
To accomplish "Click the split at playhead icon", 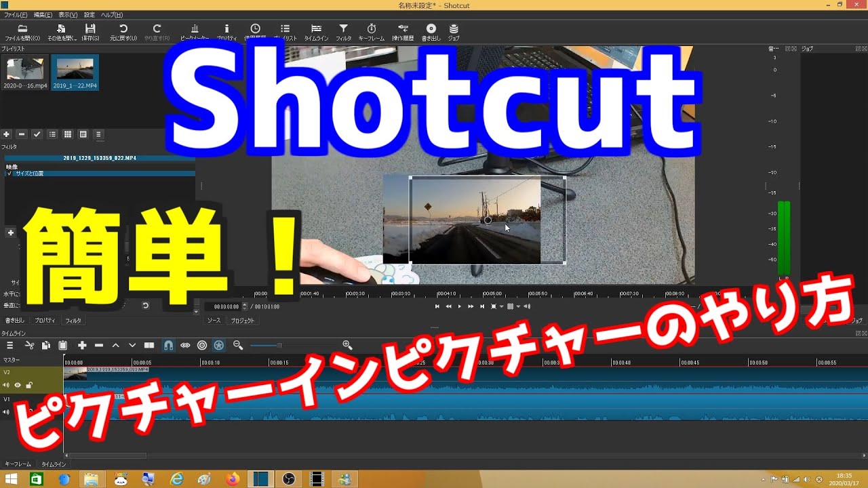I will [x=149, y=346].
